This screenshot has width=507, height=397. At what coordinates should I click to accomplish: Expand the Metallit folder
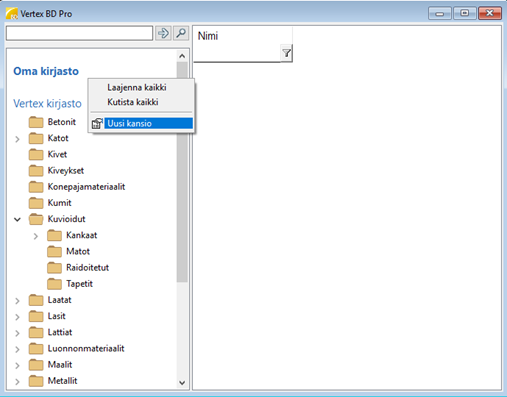[17, 381]
